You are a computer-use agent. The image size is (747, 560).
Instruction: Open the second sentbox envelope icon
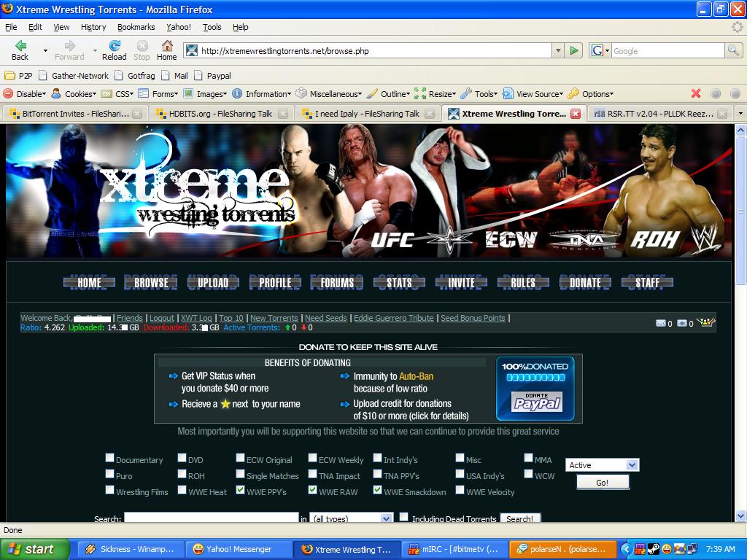click(x=682, y=323)
